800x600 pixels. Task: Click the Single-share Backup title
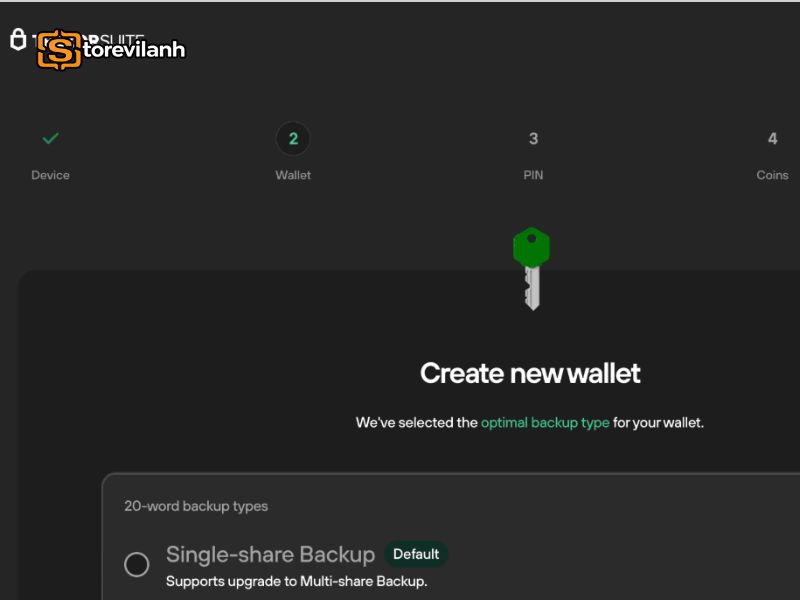coord(270,555)
